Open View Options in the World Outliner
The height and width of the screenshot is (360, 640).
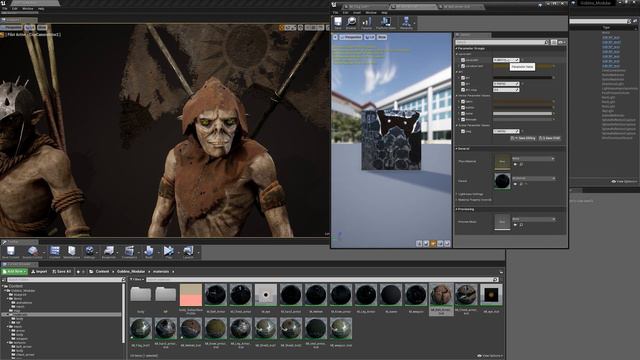point(624,181)
